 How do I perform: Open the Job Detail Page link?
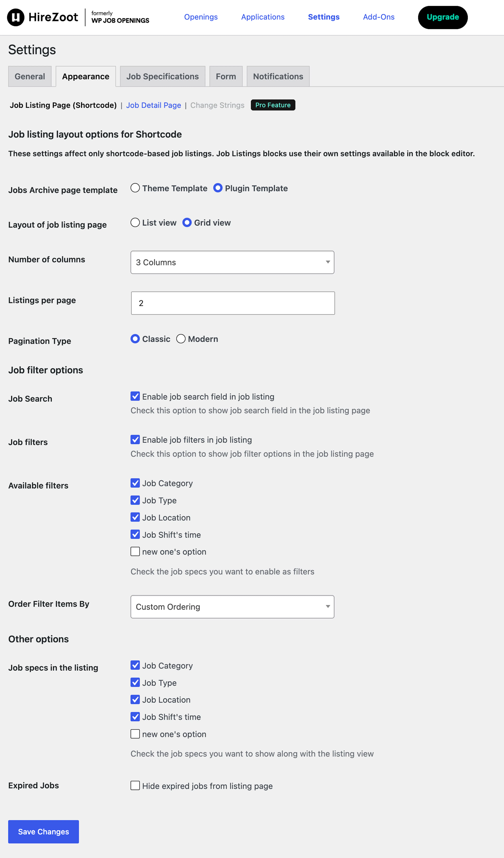[x=153, y=105]
